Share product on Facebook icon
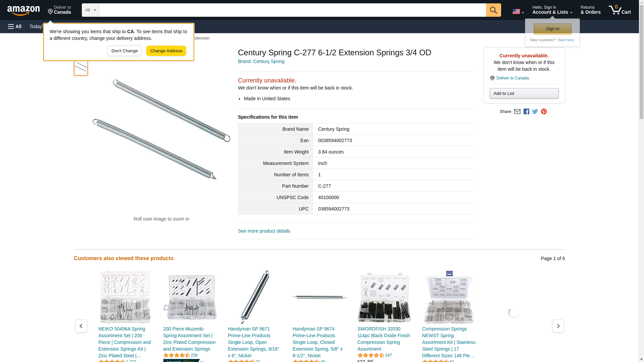 [526, 112]
